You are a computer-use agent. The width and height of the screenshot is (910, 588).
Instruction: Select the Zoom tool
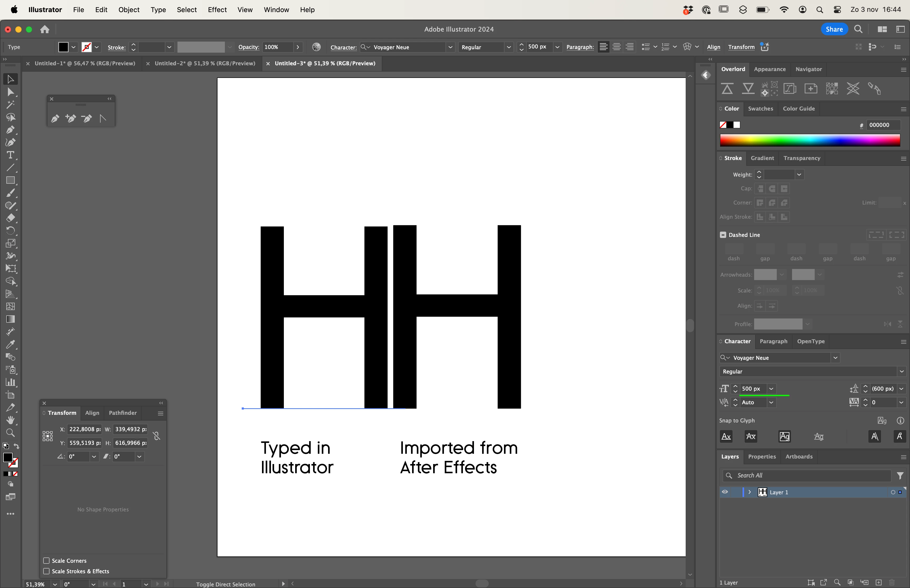pyautogui.click(x=10, y=433)
